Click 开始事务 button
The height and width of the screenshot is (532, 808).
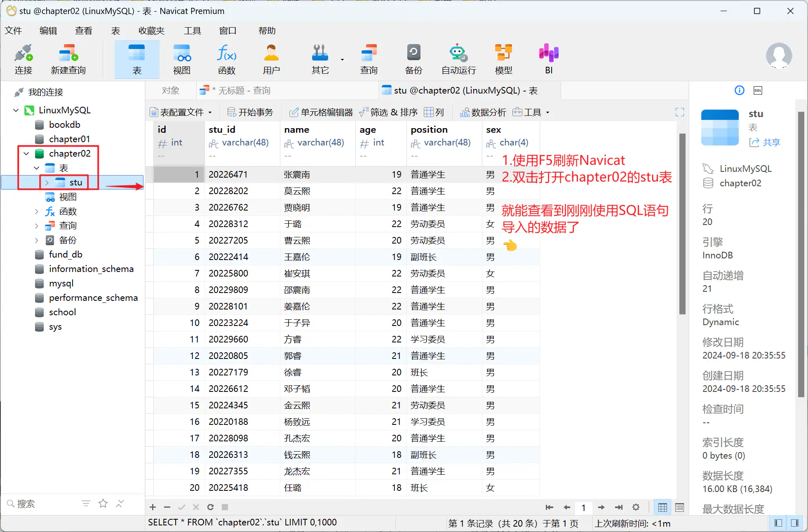click(250, 112)
